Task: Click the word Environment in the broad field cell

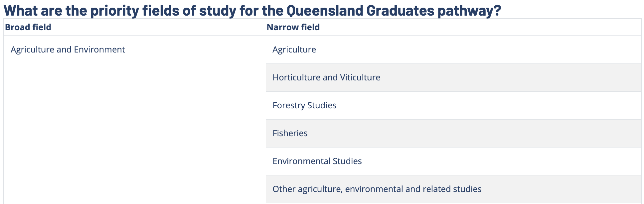Action: [x=99, y=50]
